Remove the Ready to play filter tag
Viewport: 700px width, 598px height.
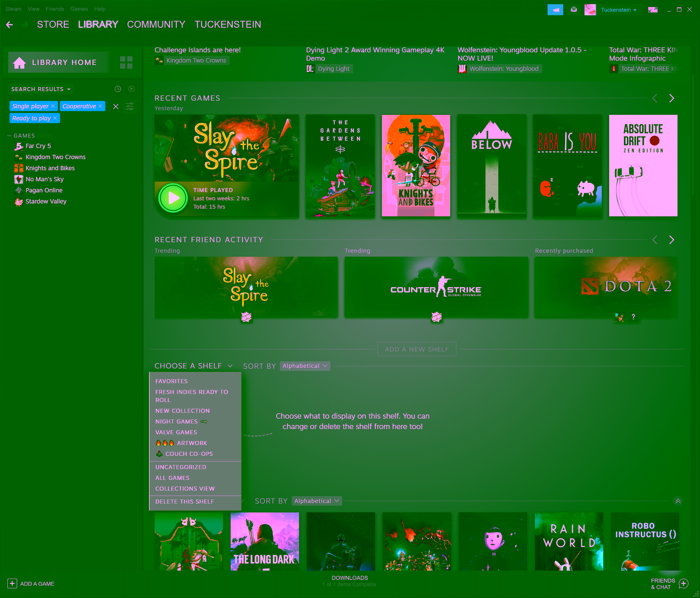55,118
